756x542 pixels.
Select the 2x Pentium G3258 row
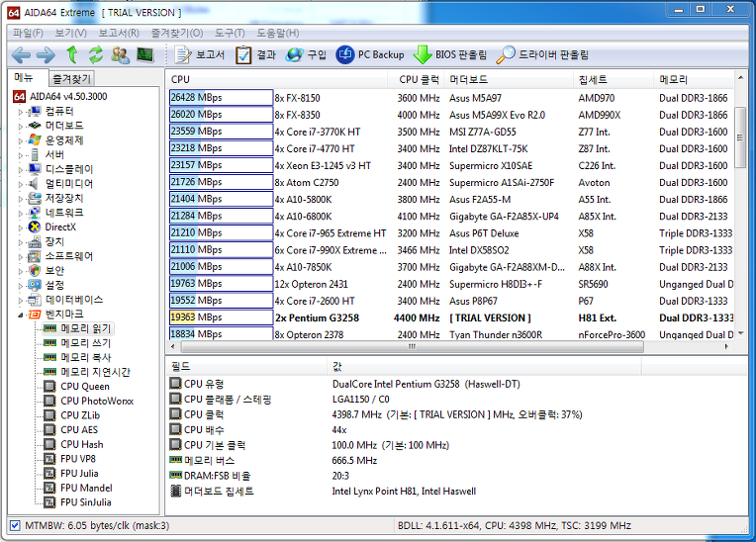(451, 317)
